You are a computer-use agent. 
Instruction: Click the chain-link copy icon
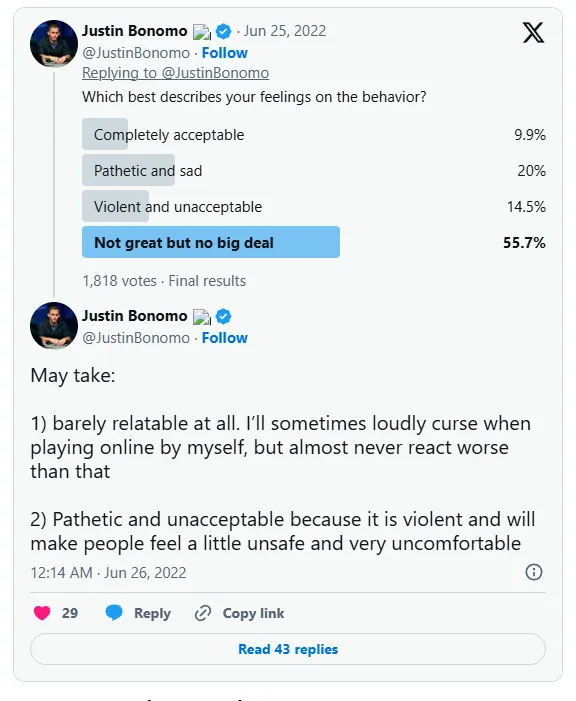(203, 613)
